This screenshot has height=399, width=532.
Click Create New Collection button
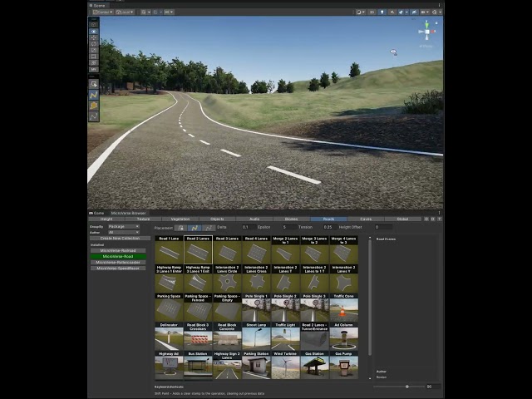coord(120,239)
